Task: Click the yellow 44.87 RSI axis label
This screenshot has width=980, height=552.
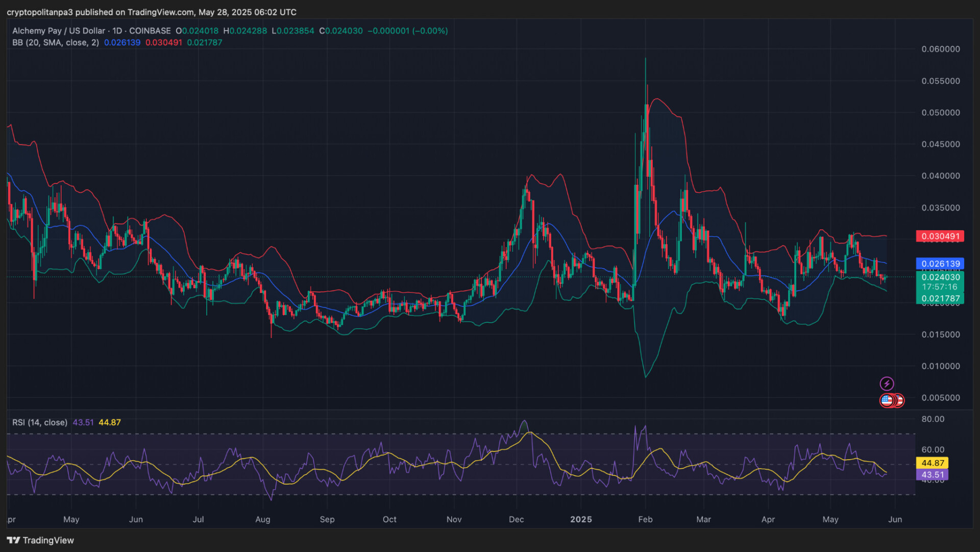Action: 932,463
